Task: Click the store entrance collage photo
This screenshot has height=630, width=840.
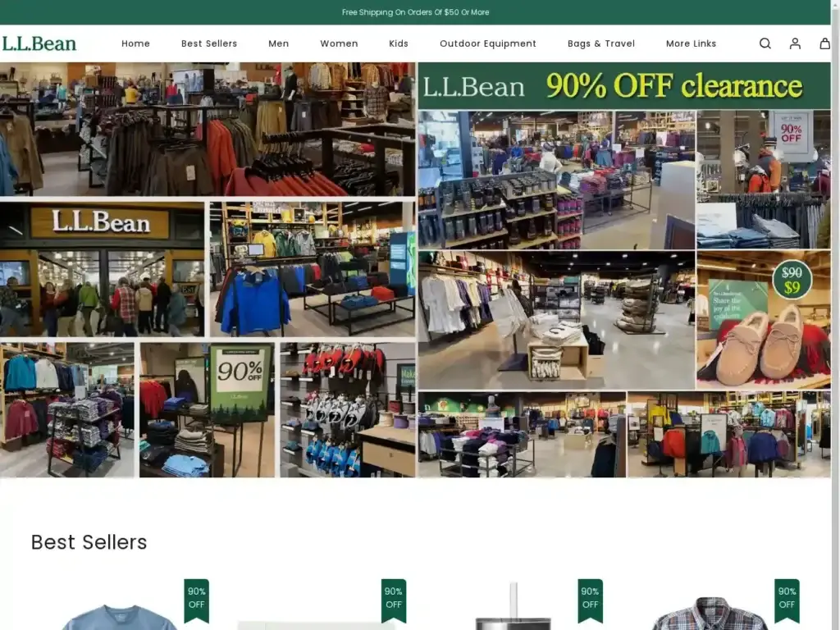Action: (103, 265)
